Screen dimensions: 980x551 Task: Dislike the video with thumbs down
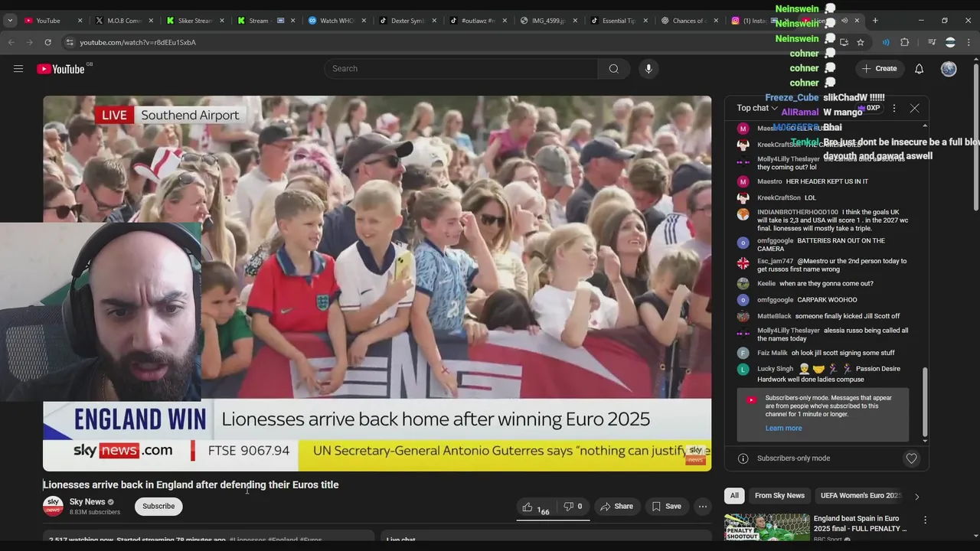pyautogui.click(x=573, y=507)
